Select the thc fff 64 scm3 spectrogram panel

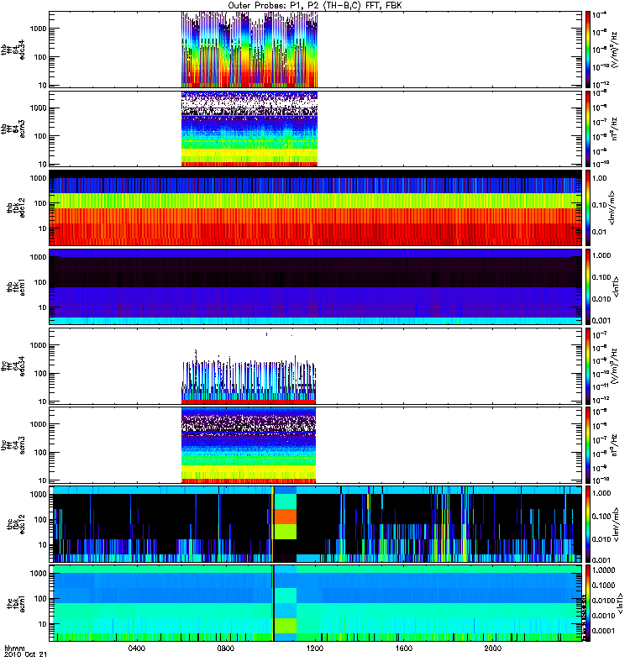(316, 445)
